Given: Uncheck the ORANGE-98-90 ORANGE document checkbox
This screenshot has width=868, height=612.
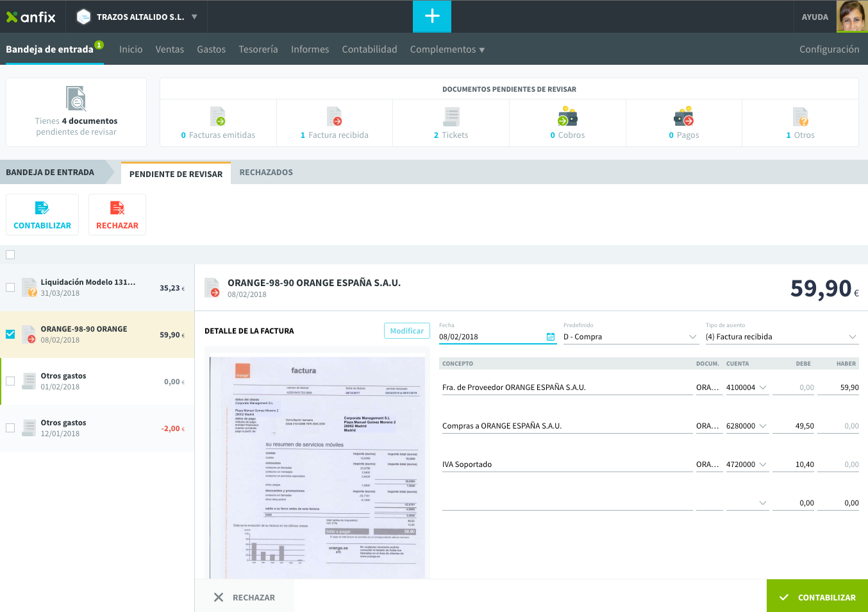Looking at the screenshot, I should 10,334.
